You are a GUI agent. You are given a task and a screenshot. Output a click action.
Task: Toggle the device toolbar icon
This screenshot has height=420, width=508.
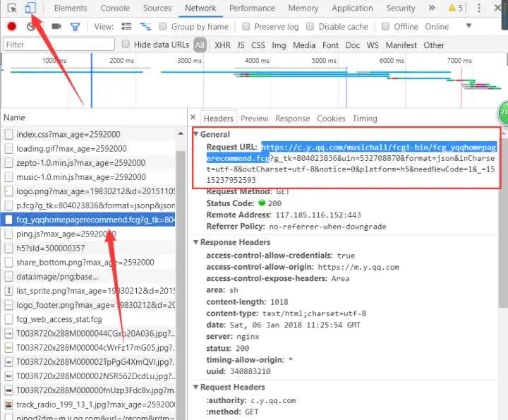[x=30, y=8]
